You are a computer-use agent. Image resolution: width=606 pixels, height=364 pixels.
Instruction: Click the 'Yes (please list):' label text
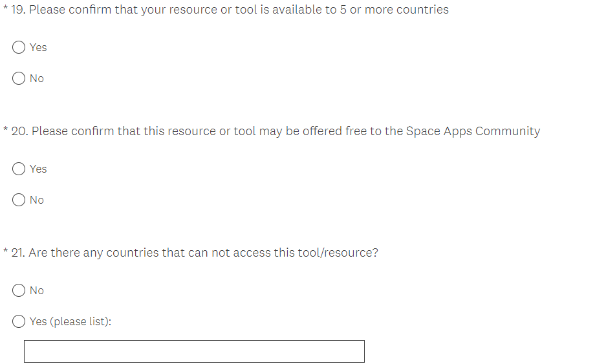click(70, 321)
